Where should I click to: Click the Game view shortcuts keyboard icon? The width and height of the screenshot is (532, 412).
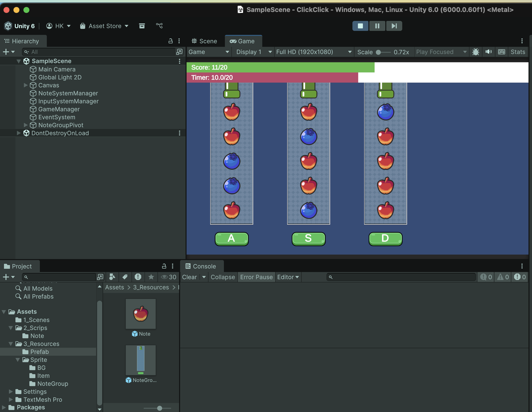501,52
